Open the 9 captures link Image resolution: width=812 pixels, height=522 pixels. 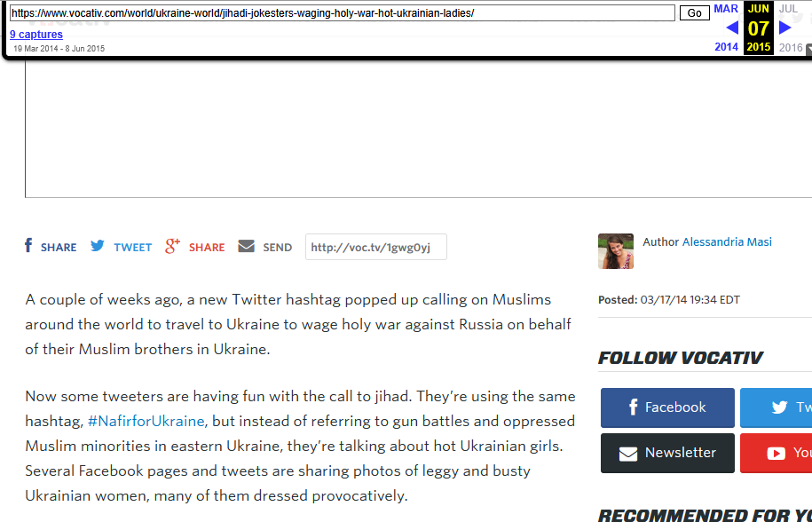pyautogui.click(x=36, y=34)
